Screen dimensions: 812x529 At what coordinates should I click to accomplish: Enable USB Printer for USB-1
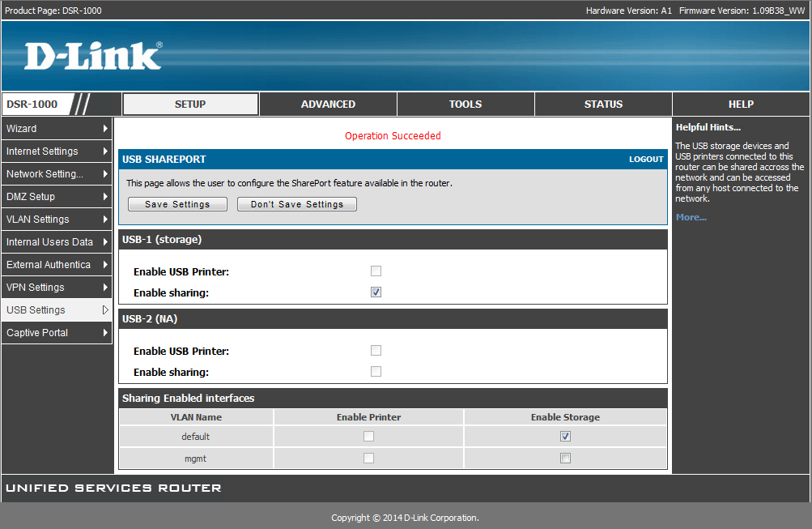(x=376, y=271)
